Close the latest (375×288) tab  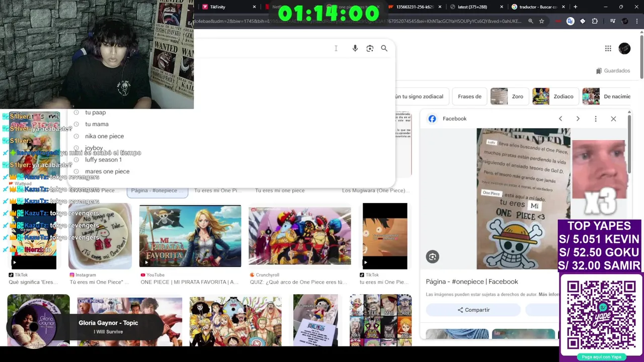tap(502, 7)
